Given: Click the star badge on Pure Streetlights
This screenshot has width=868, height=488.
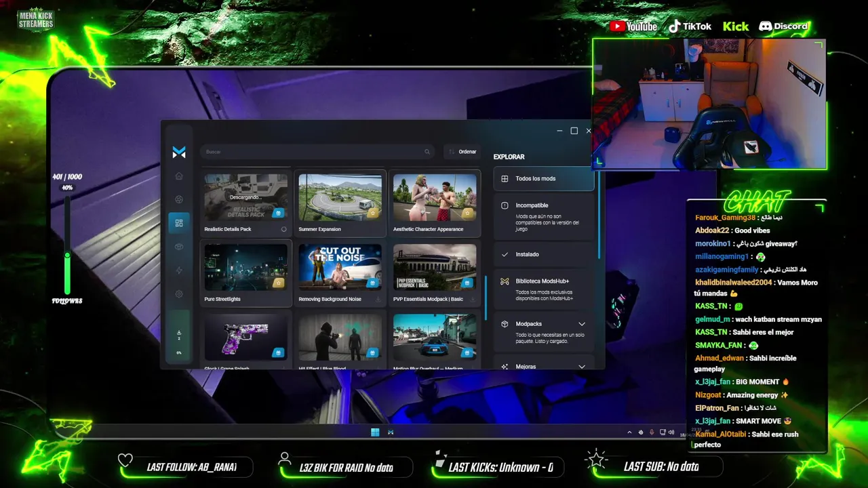Looking at the screenshot, I should click(x=278, y=283).
